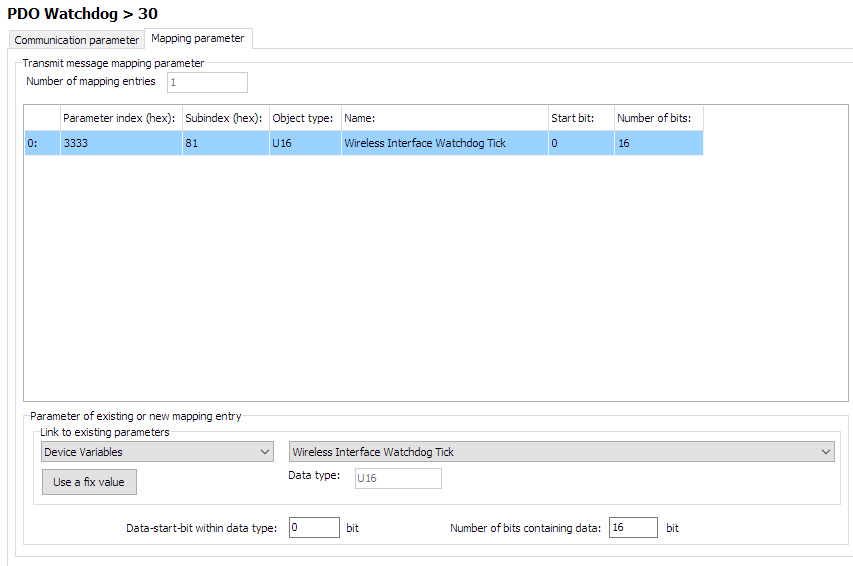This screenshot has height=566, width=853.
Task: Select the Mapping parameter tab
Action: point(197,39)
